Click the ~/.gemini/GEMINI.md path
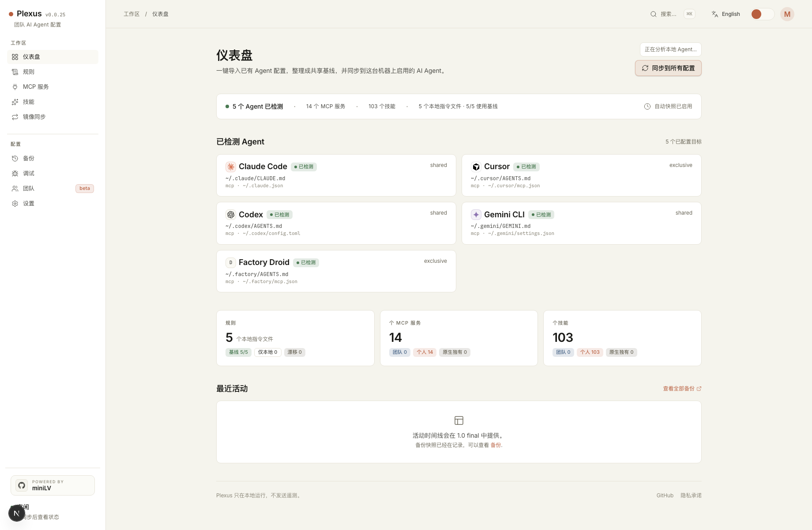The width and height of the screenshot is (812, 530). coord(500,226)
